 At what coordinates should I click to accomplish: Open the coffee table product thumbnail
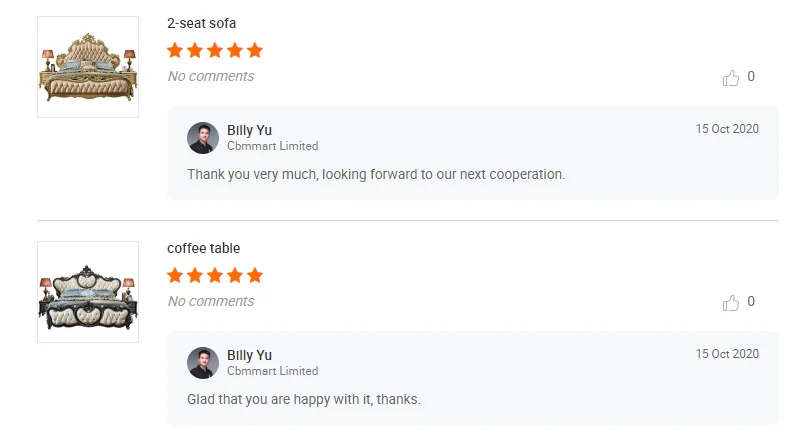coord(88,292)
